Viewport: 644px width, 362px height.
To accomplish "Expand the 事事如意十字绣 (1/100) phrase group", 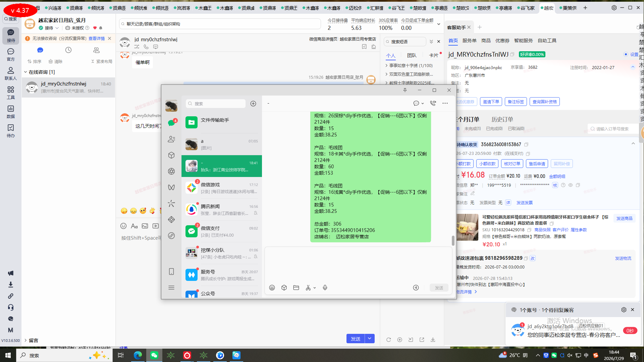I will 386,66.
